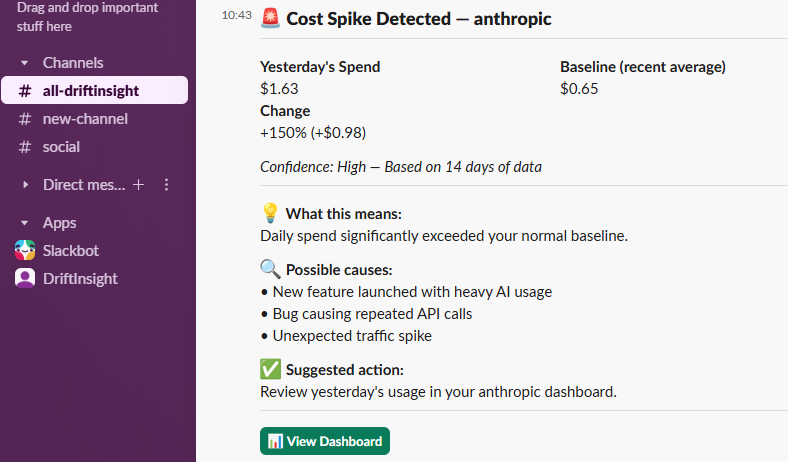The width and height of the screenshot is (788, 462).
Task: Click the hash icon beside social
Action: click(x=25, y=147)
